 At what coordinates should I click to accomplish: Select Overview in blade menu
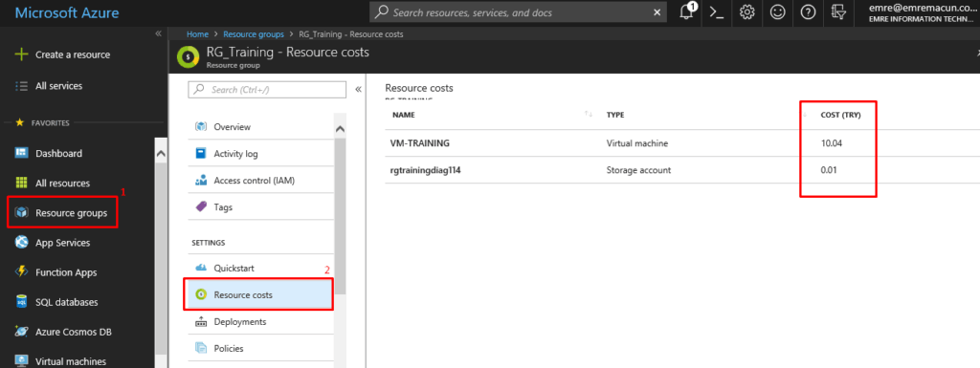coord(232,126)
